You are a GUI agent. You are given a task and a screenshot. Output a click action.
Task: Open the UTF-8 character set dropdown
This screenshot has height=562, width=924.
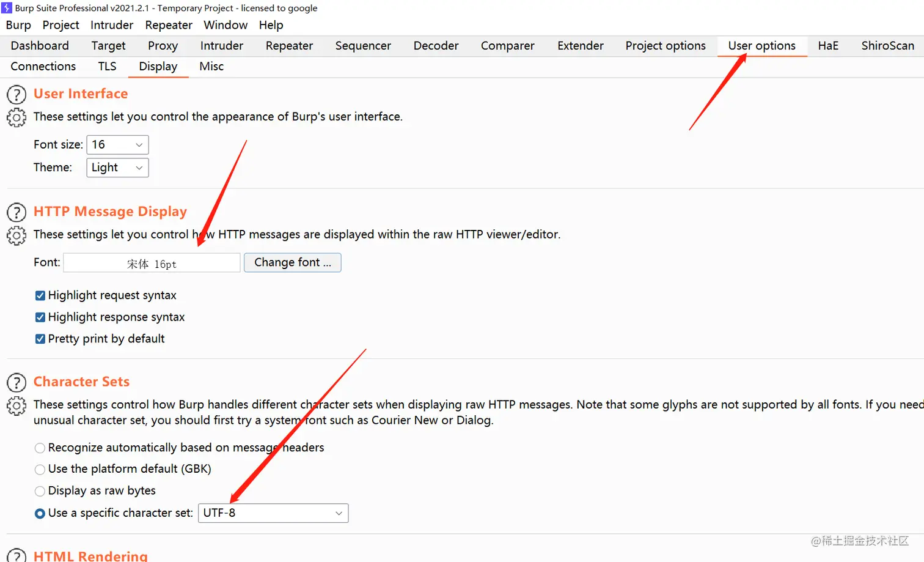coord(273,513)
